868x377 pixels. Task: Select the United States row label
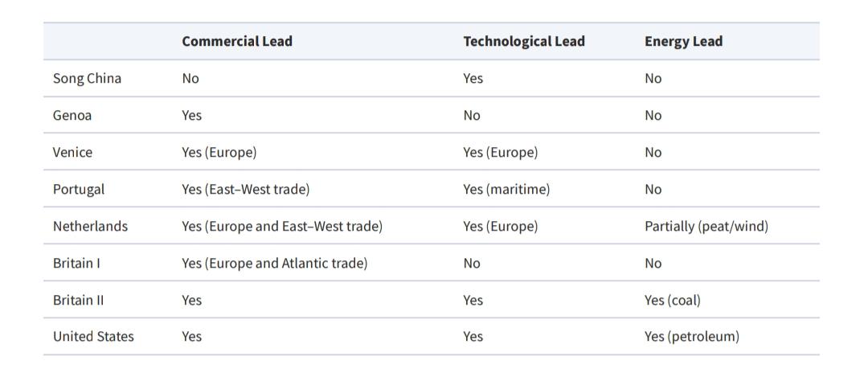pos(93,336)
